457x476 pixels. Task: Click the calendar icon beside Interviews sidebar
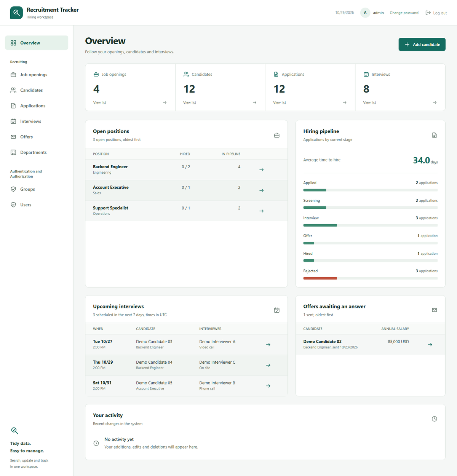pos(13,121)
